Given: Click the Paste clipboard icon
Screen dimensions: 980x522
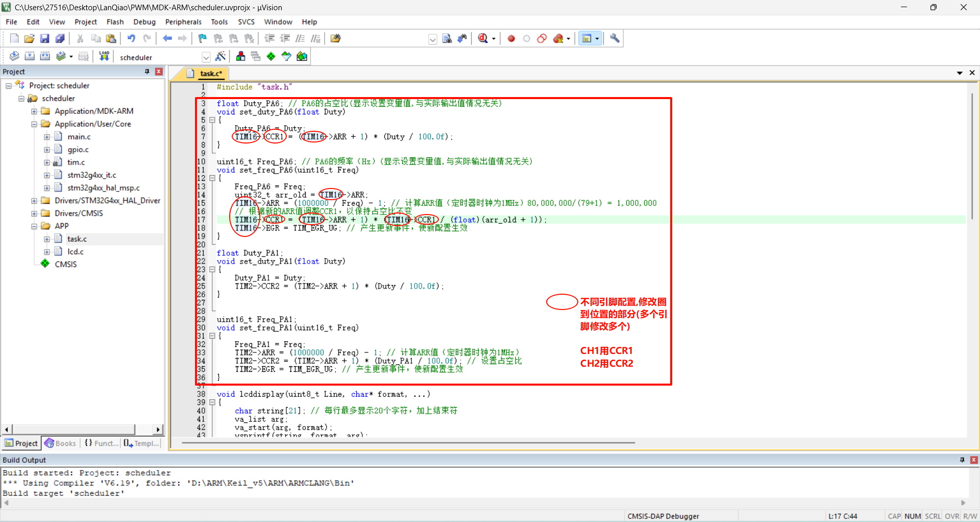Looking at the screenshot, I should pyautogui.click(x=111, y=38).
